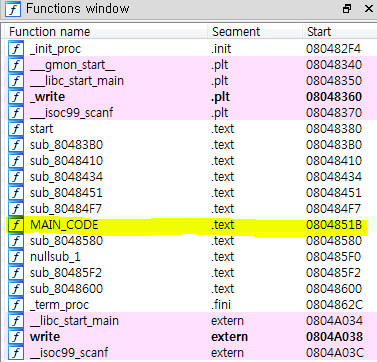Click the .init segment cell
This screenshot has height=362, width=377.
(221, 49)
